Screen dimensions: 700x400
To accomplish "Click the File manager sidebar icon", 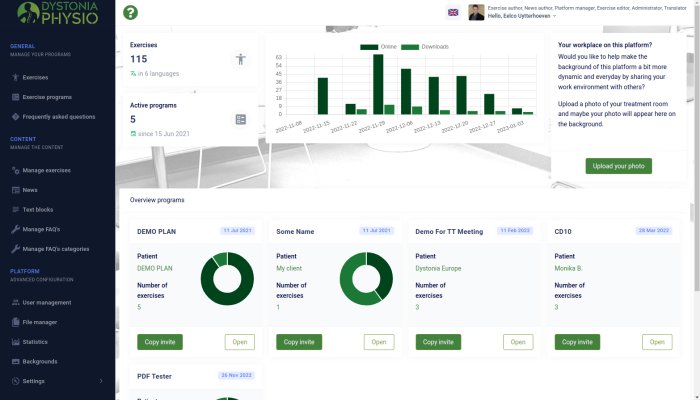I will click(x=13, y=322).
